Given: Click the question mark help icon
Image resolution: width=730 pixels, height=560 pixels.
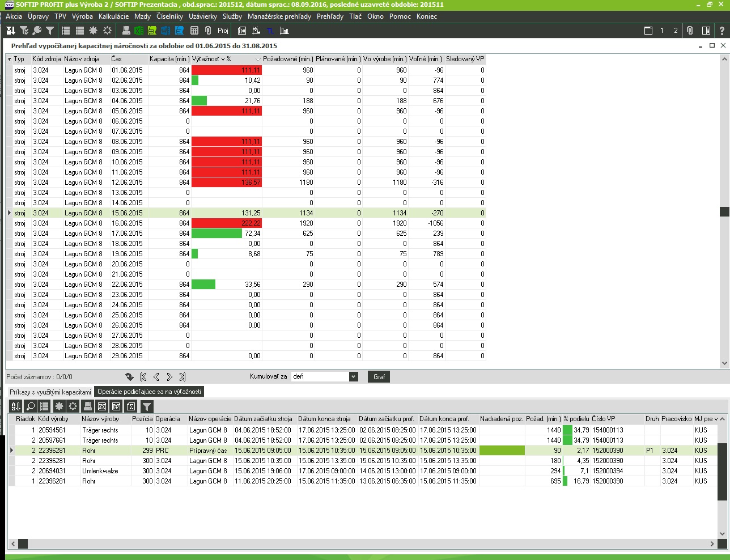Looking at the screenshot, I should pyautogui.click(x=721, y=31).
